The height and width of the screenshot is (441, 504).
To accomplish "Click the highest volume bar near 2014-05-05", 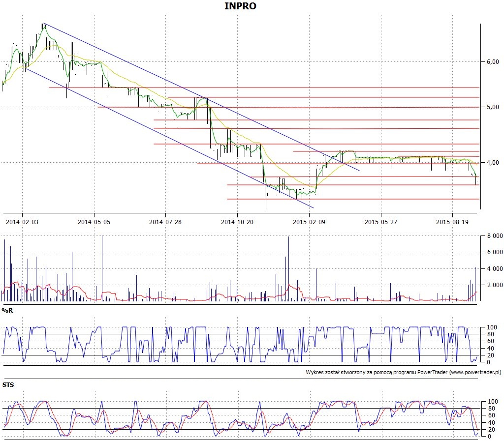I will (102, 268).
